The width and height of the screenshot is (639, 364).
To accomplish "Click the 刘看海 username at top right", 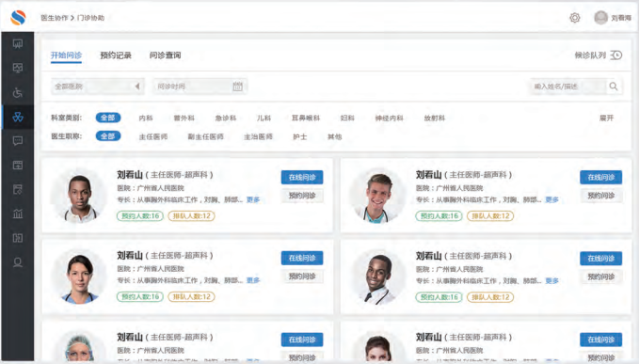I will (x=621, y=18).
